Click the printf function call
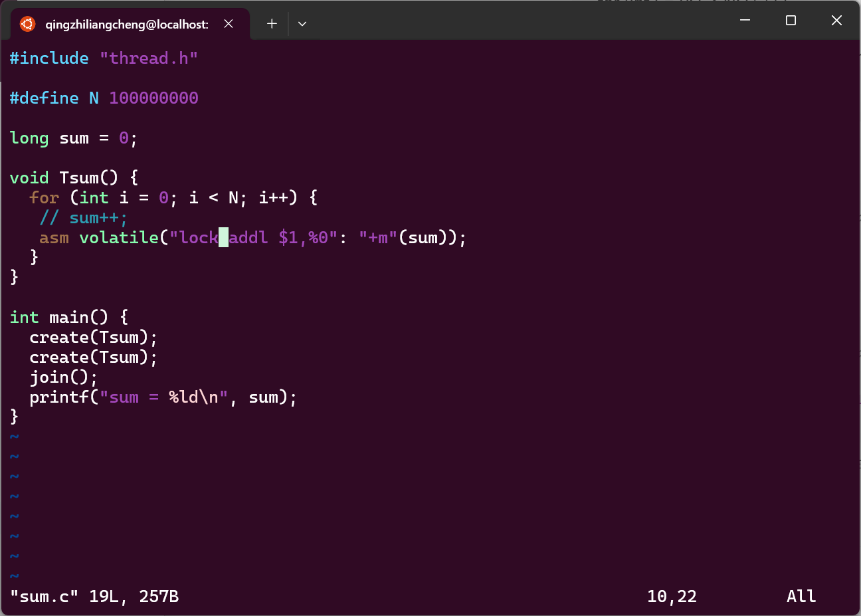This screenshot has width=861, height=616. (x=59, y=397)
